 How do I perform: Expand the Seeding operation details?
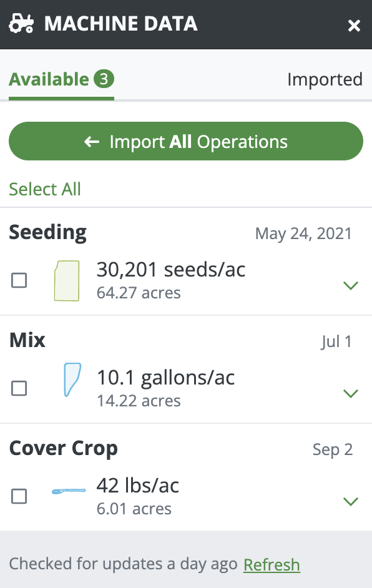click(351, 285)
